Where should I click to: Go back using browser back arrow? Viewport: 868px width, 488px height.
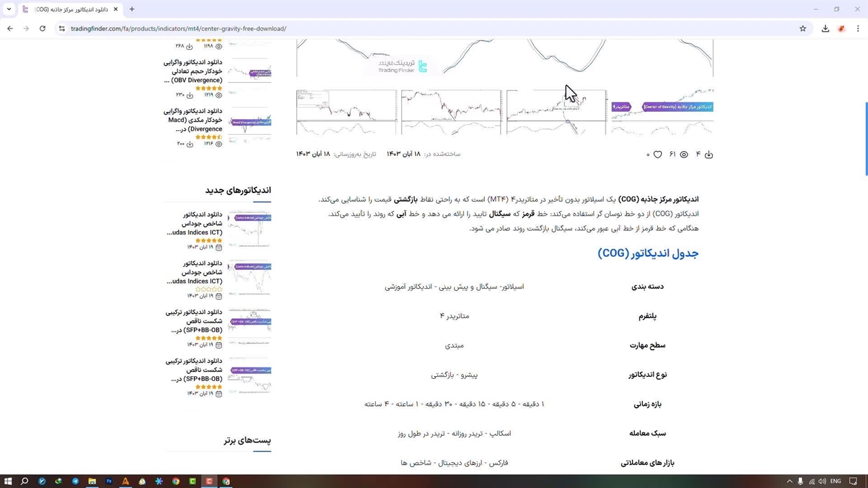pyautogui.click(x=9, y=28)
